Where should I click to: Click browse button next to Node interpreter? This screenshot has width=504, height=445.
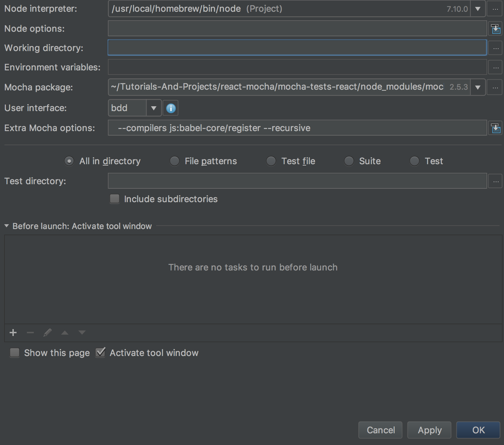pos(495,9)
